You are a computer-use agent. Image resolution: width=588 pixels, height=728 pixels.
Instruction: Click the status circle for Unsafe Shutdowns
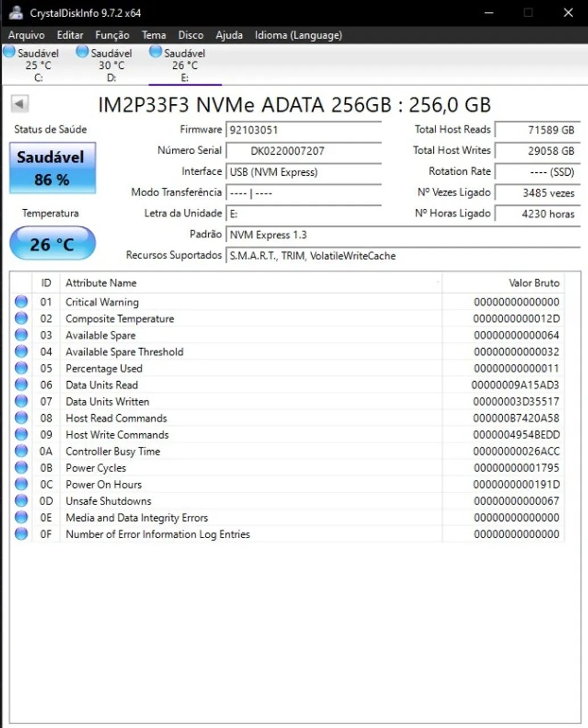coord(22,500)
